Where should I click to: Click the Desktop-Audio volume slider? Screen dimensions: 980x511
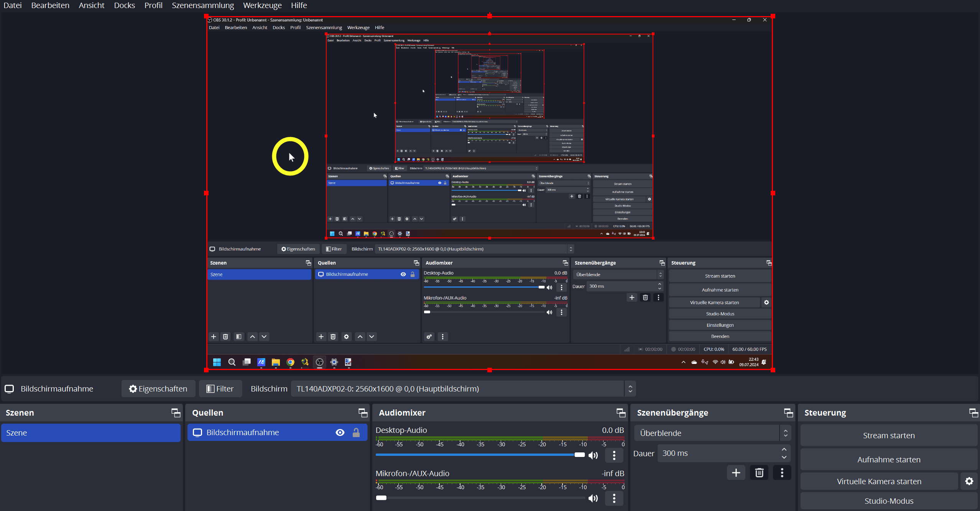click(475, 455)
